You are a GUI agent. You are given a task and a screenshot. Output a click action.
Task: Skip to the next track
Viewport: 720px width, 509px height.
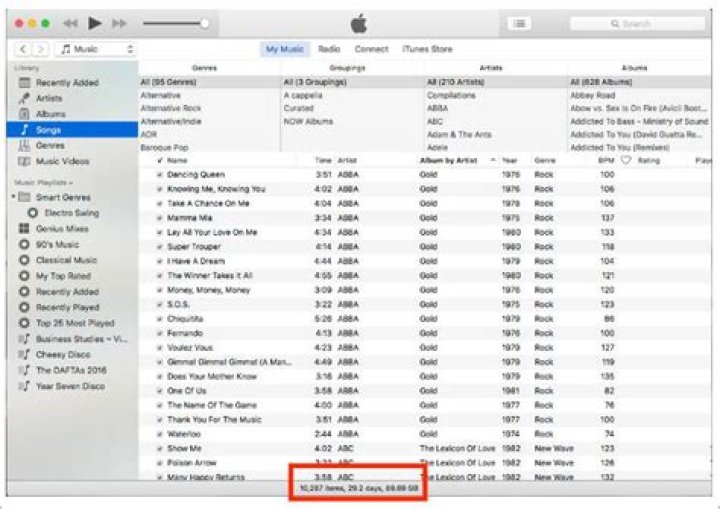120,22
